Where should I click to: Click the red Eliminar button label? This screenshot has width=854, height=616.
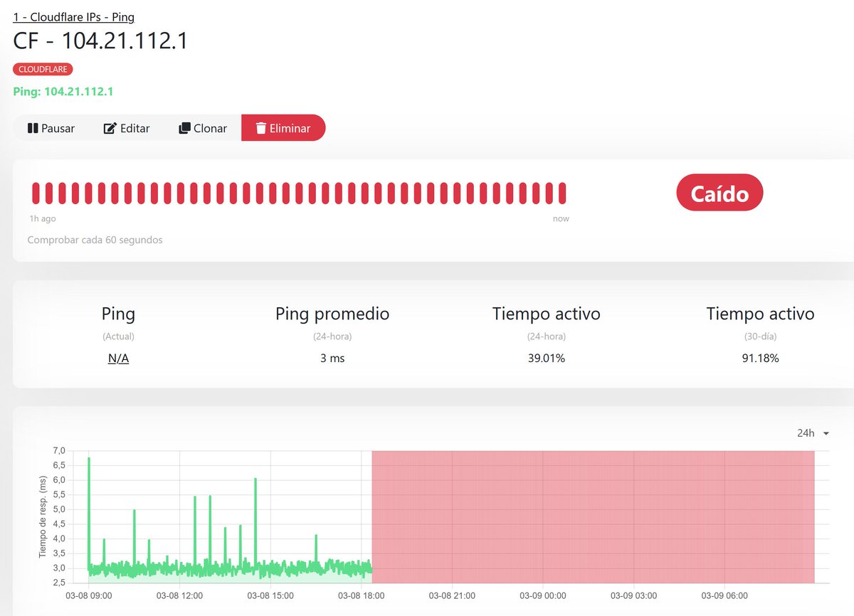click(x=290, y=128)
